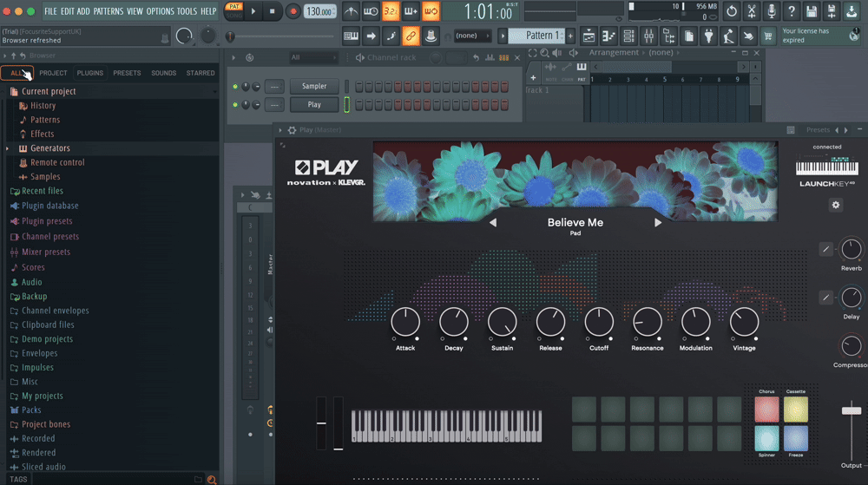
Task: Open channel rack graph editor icon
Action: [490, 57]
